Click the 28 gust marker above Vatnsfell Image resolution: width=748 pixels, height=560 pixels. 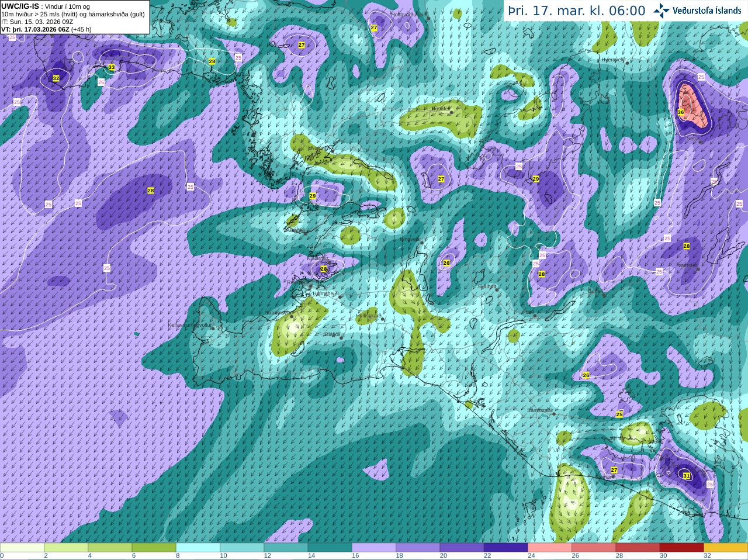pyautogui.click(x=687, y=246)
